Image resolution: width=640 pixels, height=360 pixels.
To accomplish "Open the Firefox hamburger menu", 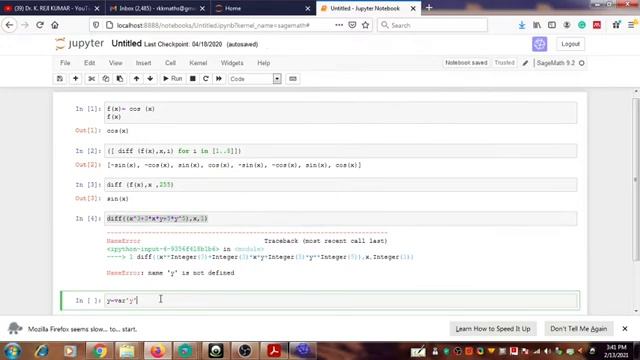I will pos(631,25).
